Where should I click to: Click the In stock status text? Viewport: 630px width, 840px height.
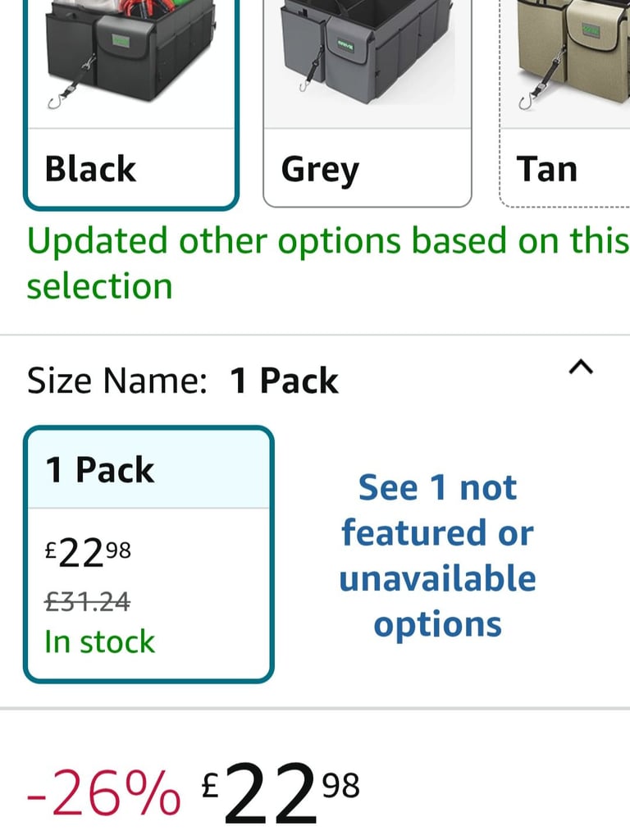tap(99, 641)
